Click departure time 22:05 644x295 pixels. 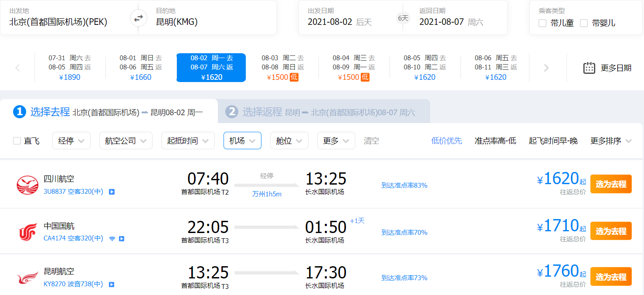[208, 227]
